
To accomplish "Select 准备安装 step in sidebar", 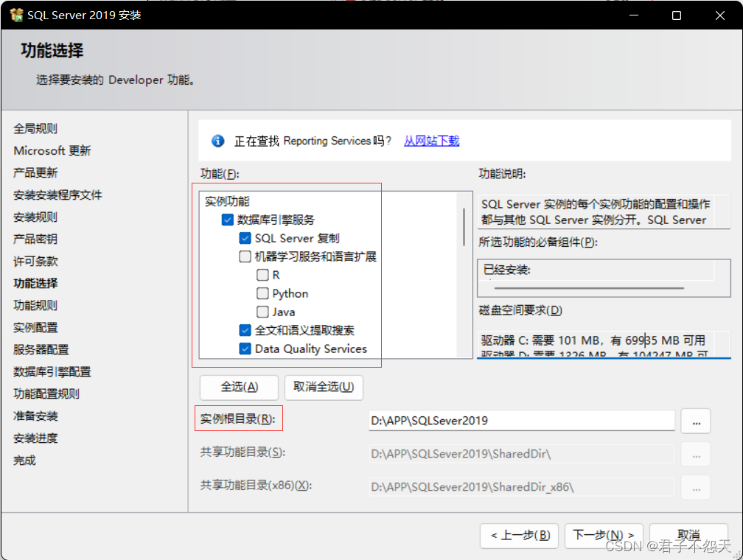I will point(35,416).
